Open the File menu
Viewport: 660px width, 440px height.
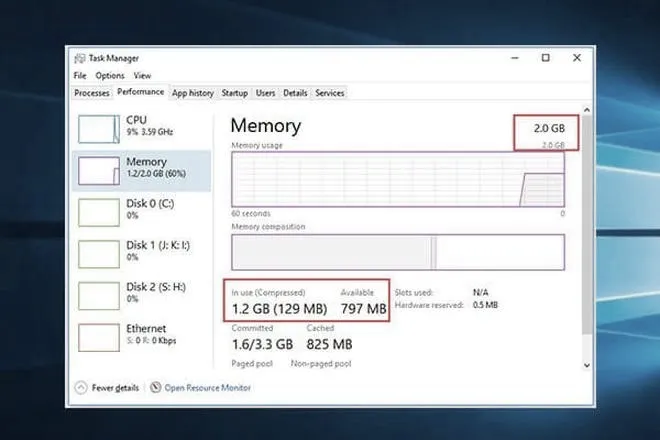tap(80, 76)
